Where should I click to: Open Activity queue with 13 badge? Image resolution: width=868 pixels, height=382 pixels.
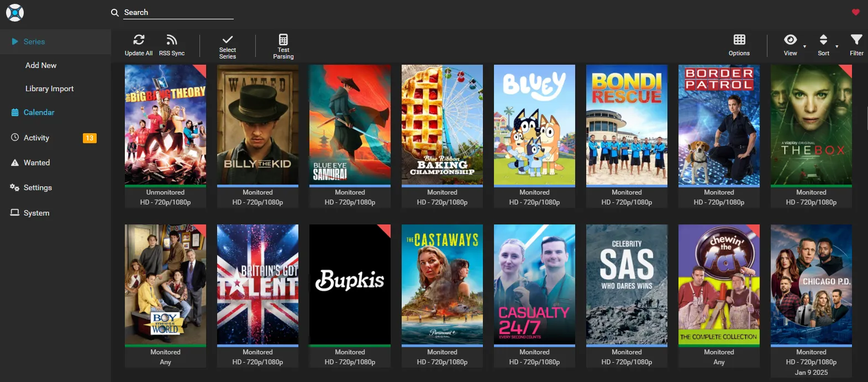tap(36, 138)
